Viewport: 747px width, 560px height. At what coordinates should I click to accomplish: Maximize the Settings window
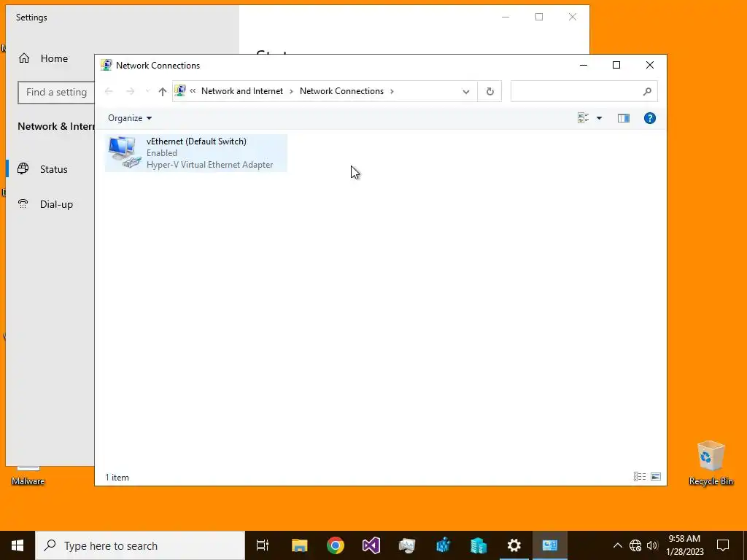(539, 17)
